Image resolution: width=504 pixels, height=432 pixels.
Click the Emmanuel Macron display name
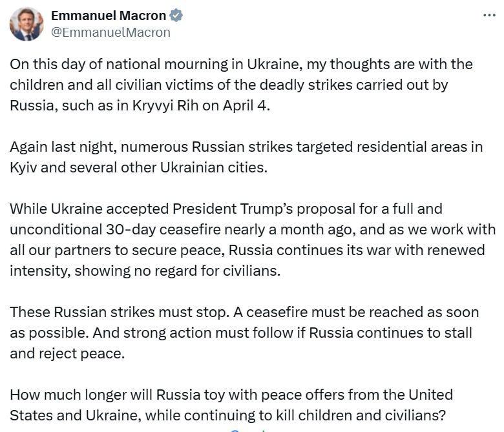pyautogui.click(x=108, y=15)
